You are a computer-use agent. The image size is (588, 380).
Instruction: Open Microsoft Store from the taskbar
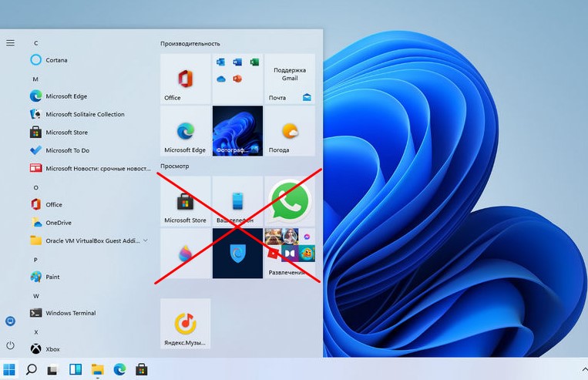point(141,369)
